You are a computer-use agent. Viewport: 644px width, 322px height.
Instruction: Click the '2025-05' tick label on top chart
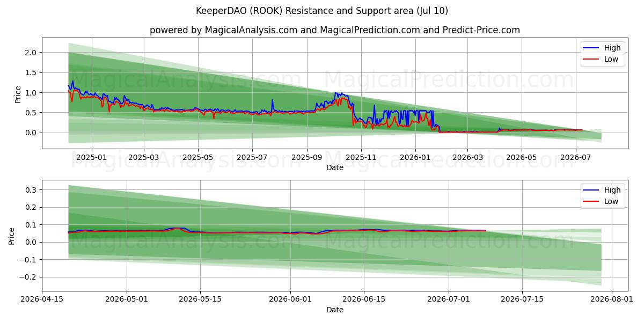198,158
